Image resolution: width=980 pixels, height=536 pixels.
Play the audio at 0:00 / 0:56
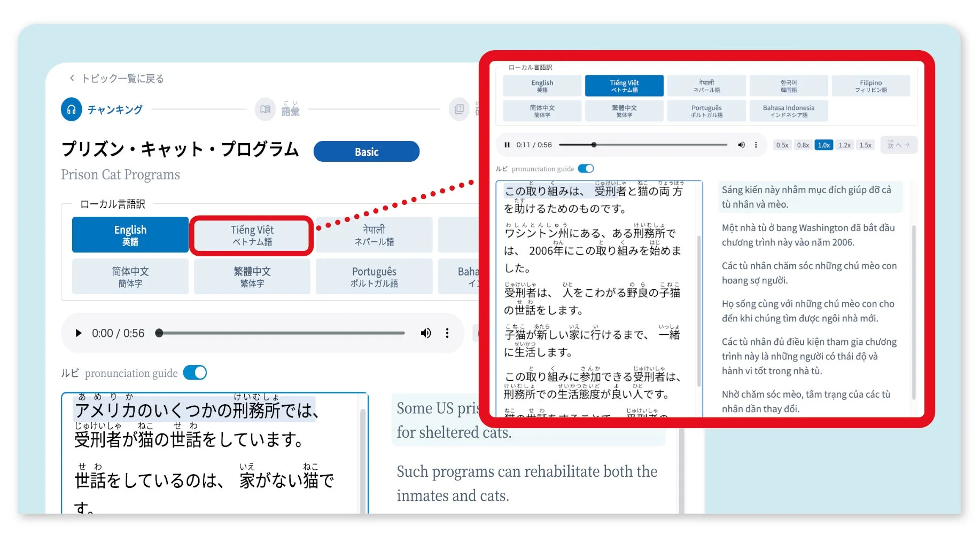tap(79, 333)
